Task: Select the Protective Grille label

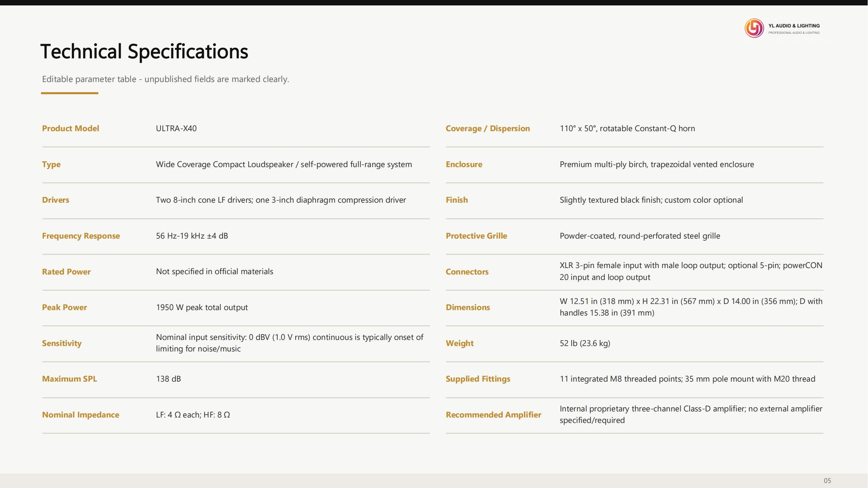Action: 476,236
